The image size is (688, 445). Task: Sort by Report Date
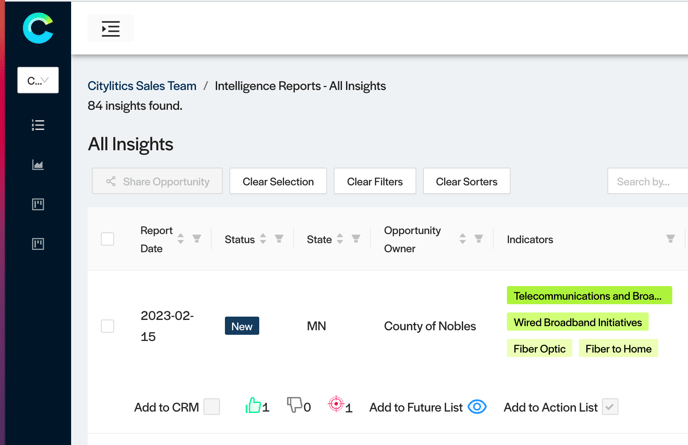[180, 239]
